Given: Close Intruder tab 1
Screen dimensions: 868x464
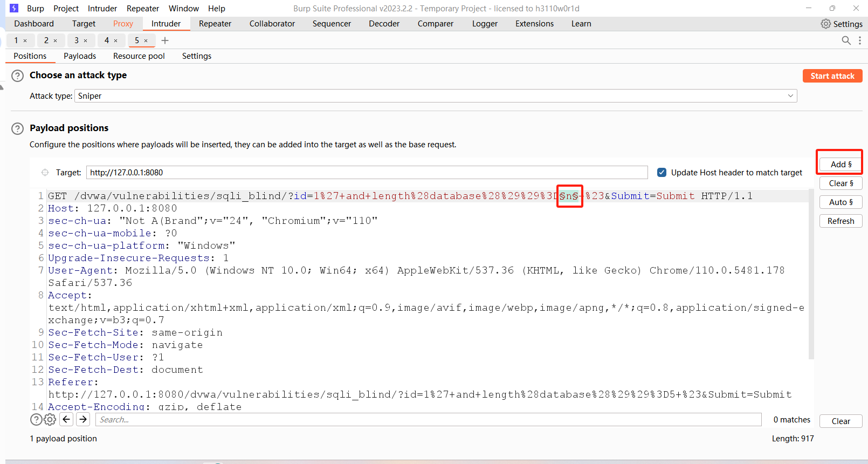Looking at the screenshot, I should (x=25, y=40).
